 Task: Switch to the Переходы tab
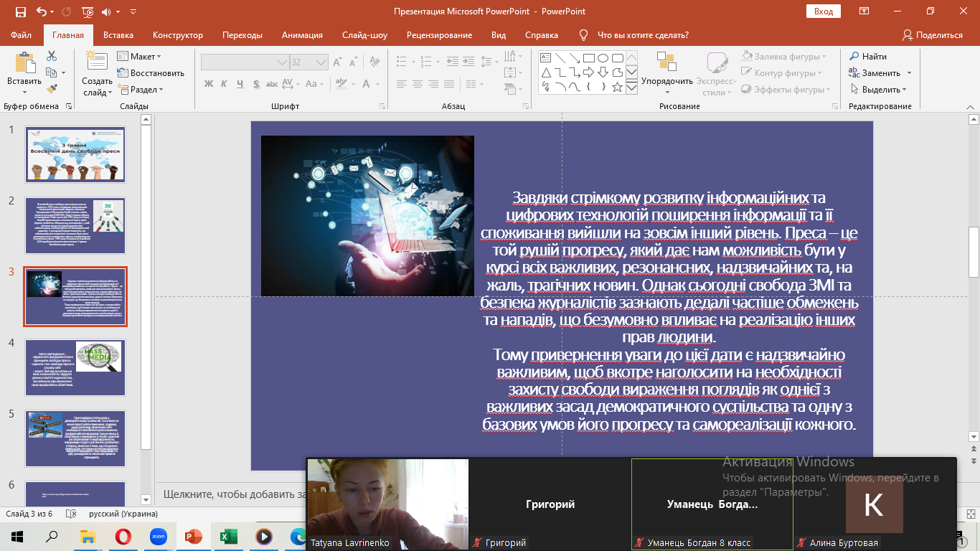[242, 34]
